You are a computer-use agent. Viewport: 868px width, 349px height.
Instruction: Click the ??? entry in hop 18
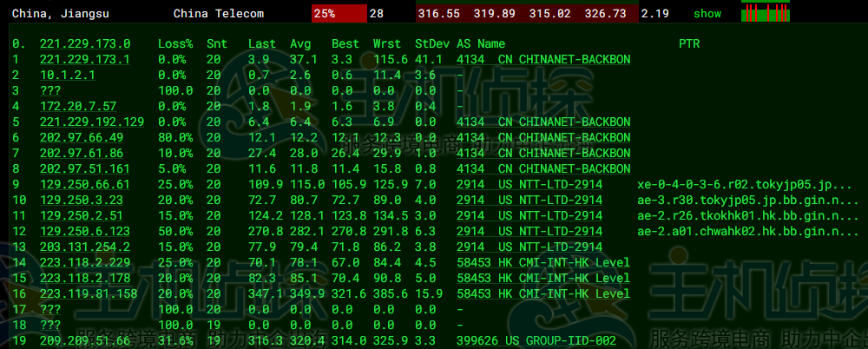click(50, 326)
